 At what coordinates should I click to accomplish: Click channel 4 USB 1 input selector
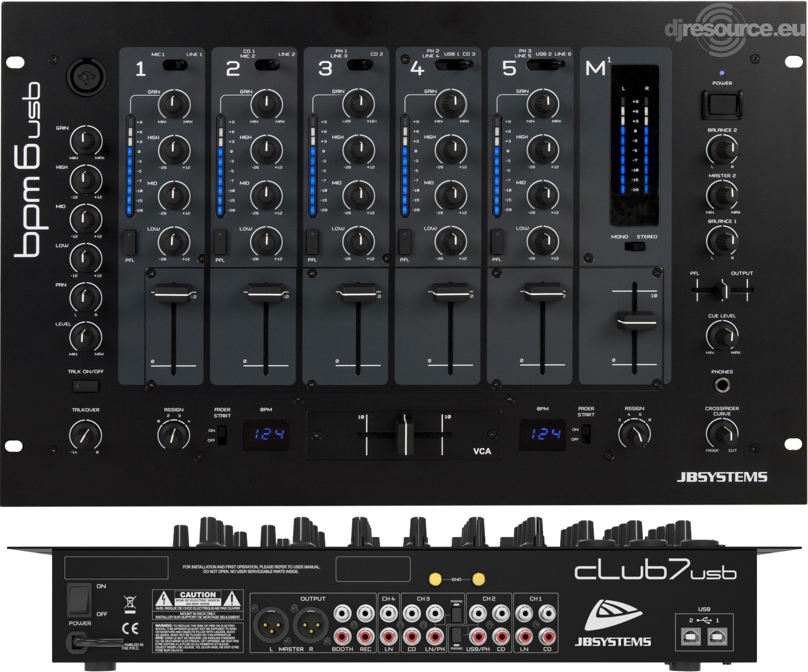coord(453,64)
